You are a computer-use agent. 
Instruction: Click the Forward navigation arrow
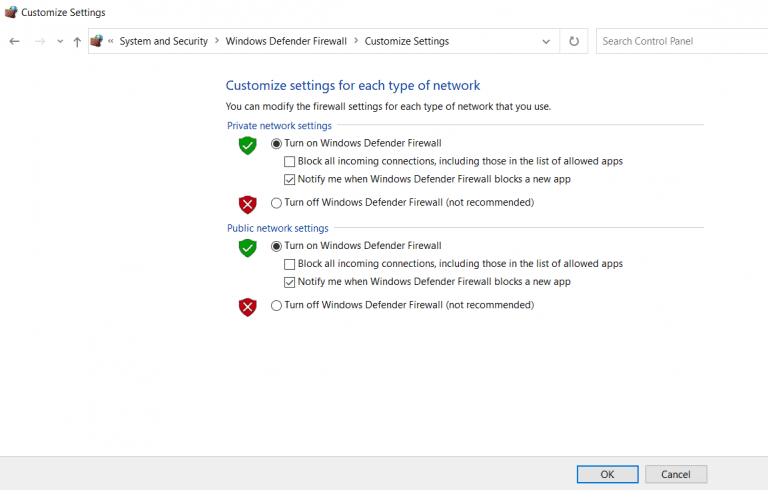[40, 41]
